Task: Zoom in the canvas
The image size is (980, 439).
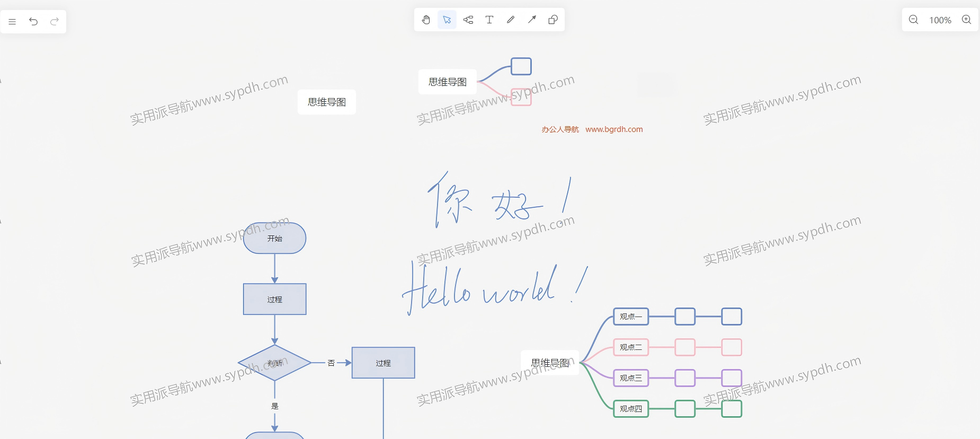Action: pyautogui.click(x=967, y=20)
